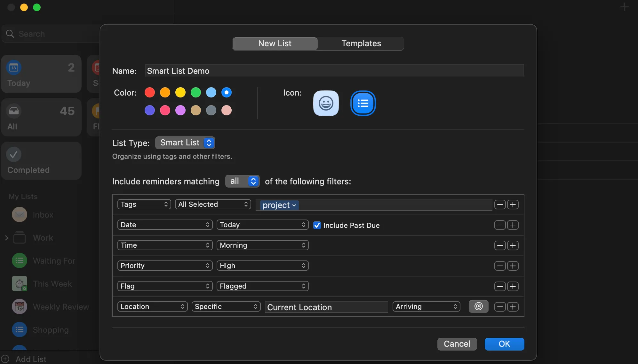This screenshot has height=364, width=638.
Task: Click the OK button
Action: 504,344
